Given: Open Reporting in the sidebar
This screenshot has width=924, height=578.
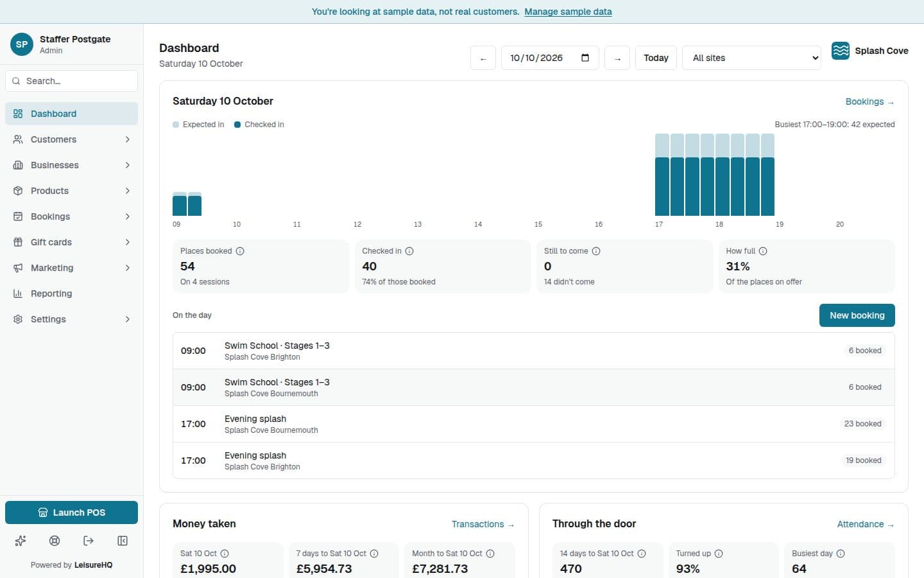Looking at the screenshot, I should coord(71,293).
